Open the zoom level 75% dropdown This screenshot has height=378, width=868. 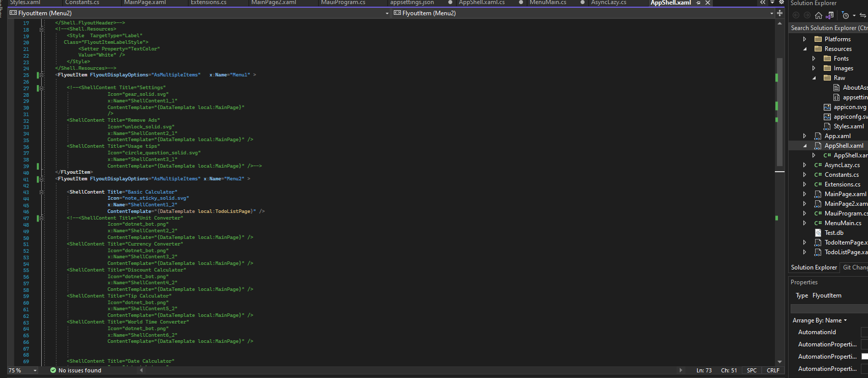[35, 370]
